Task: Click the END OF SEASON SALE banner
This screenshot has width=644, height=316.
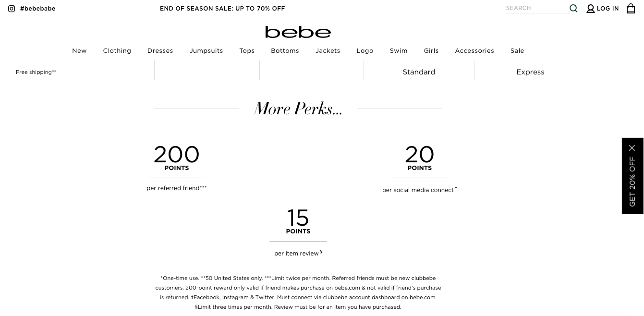Action: 222,8
